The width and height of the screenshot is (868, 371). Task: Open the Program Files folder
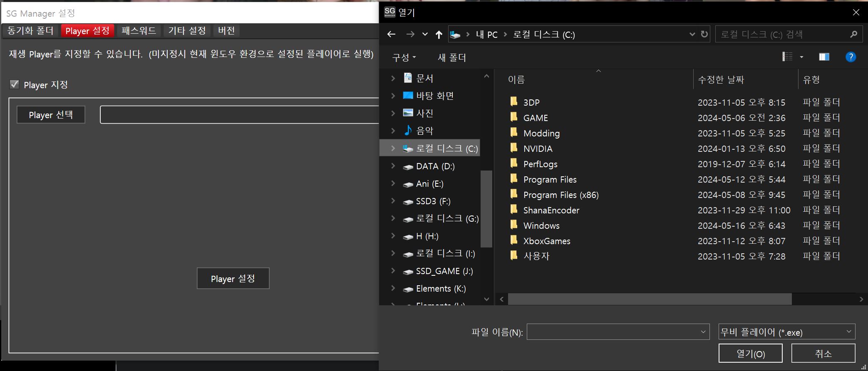coord(549,180)
